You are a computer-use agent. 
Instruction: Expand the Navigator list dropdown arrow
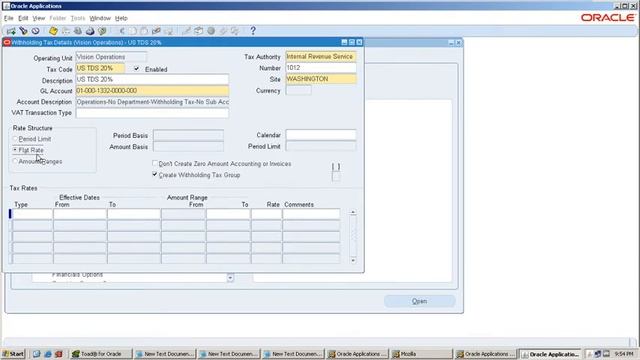pos(230,278)
